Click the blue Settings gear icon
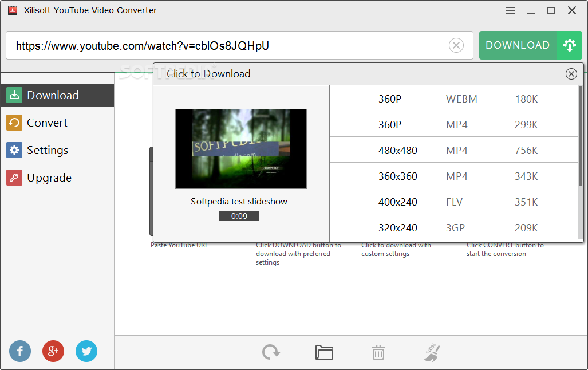The height and width of the screenshot is (370, 588). 14,150
